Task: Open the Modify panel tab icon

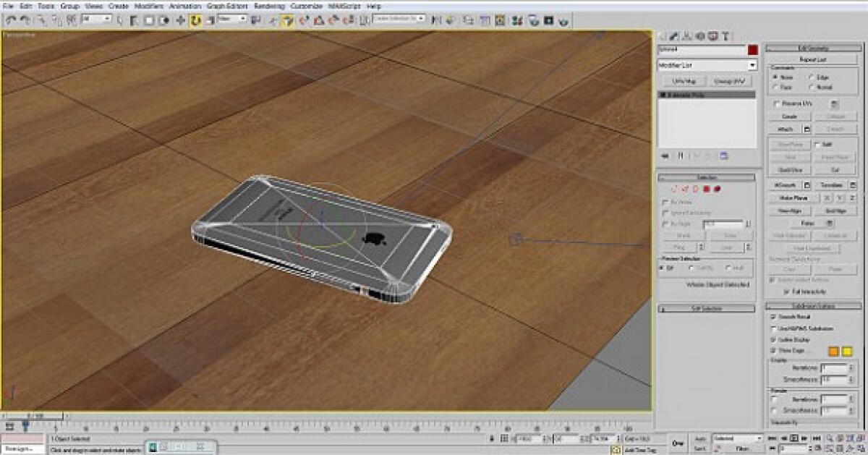Action: (673, 35)
